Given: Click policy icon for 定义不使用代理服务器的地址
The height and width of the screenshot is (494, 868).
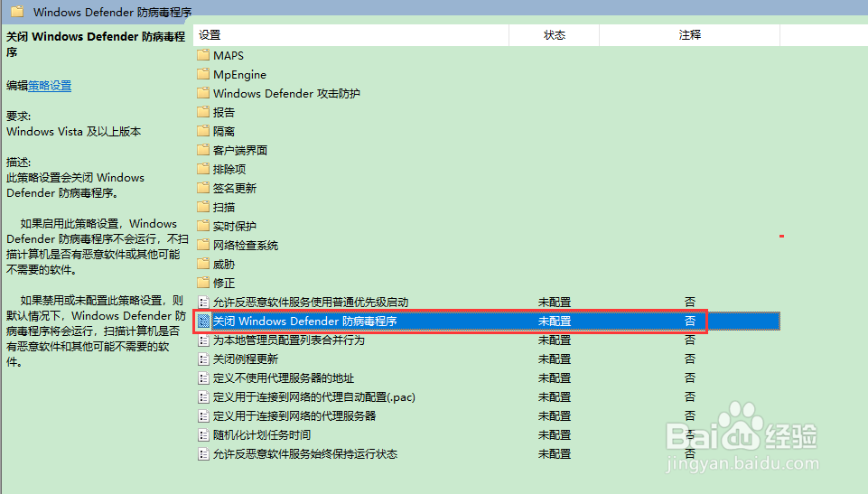Looking at the screenshot, I should [x=204, y=377].
